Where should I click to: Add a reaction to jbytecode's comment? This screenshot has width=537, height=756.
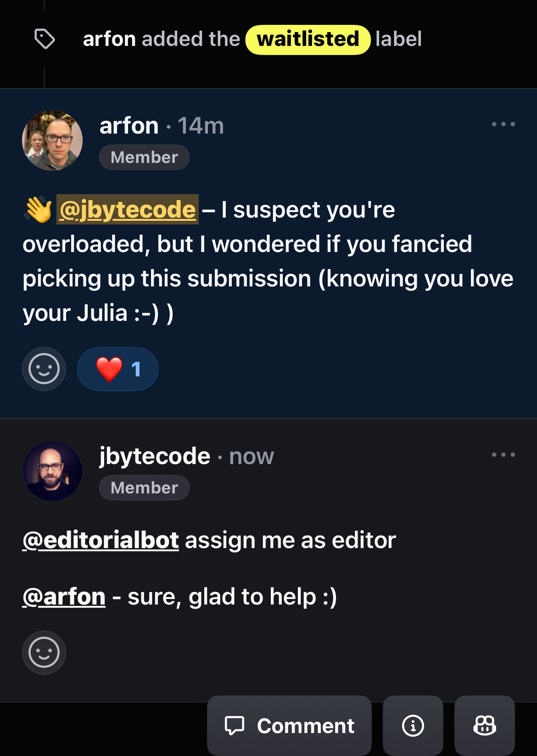click(x=44, y=653)
